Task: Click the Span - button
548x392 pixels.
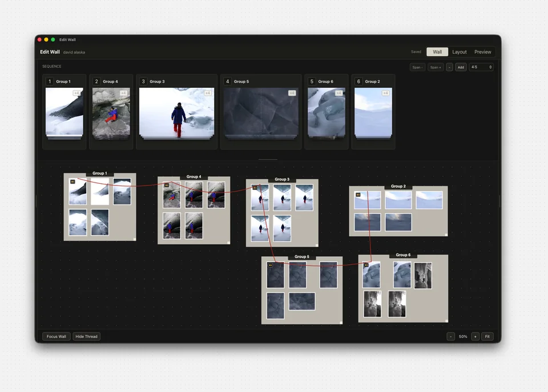Action: point(417,67)
